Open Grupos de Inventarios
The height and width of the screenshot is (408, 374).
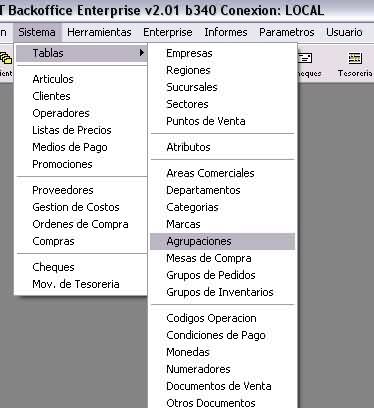point(222,292)
